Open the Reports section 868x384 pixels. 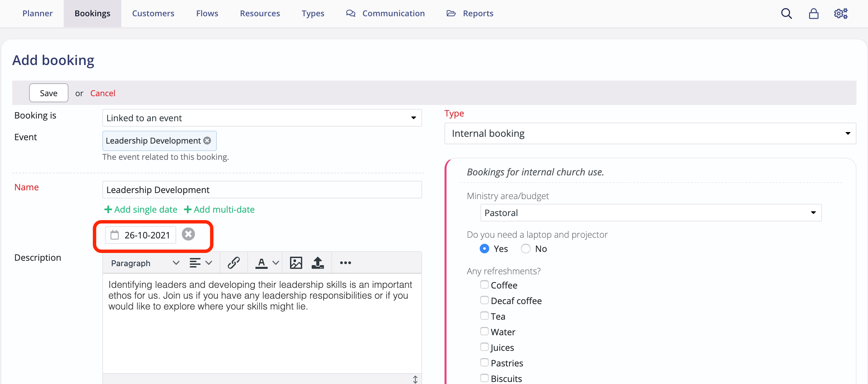pyautogui.click(x=478, y=13)
